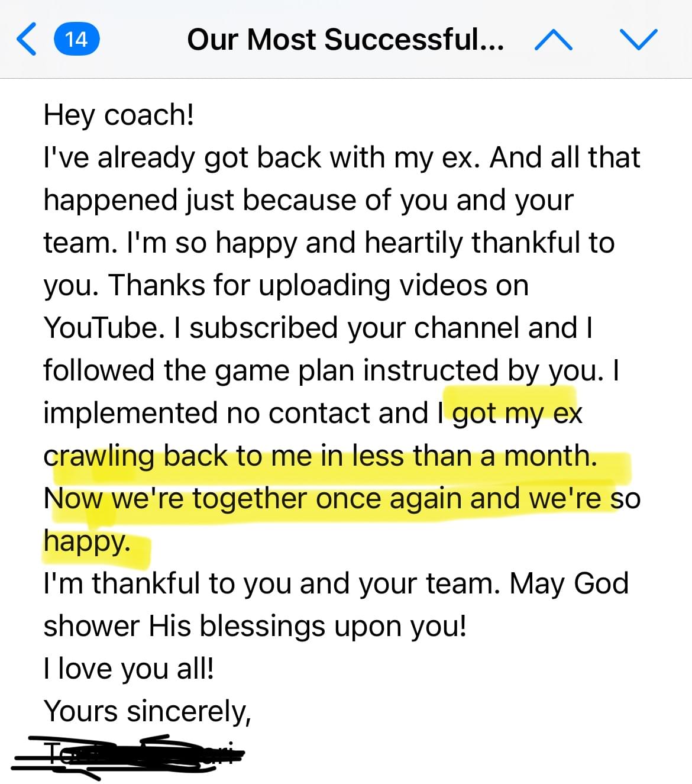Screen dimensions: 692x784
Task: Go to next message with down arrow
Action: 639,40
